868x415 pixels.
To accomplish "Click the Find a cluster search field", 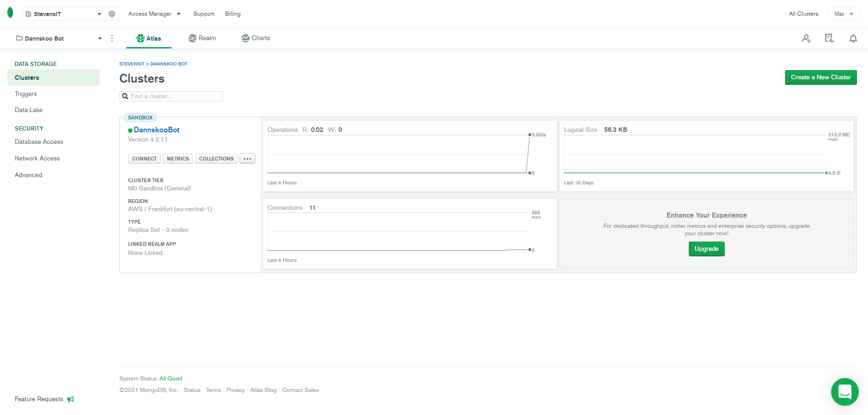I will (175, 96).
